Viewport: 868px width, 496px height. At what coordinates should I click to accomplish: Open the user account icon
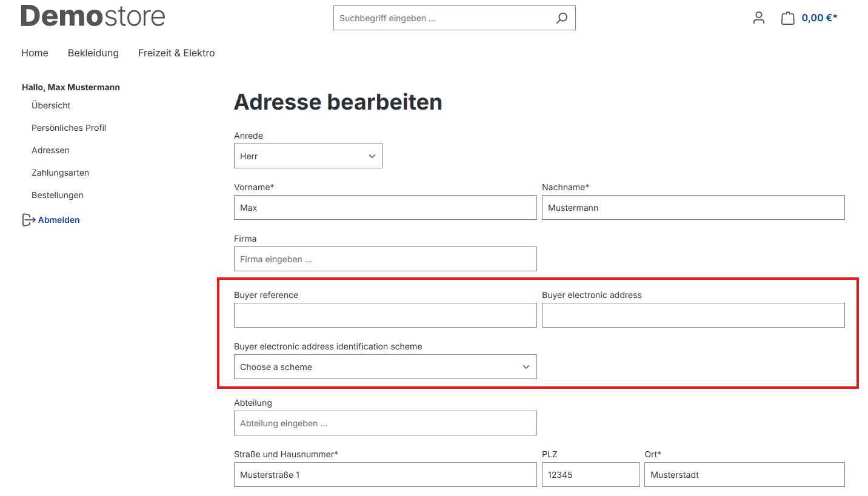point(758,18)
